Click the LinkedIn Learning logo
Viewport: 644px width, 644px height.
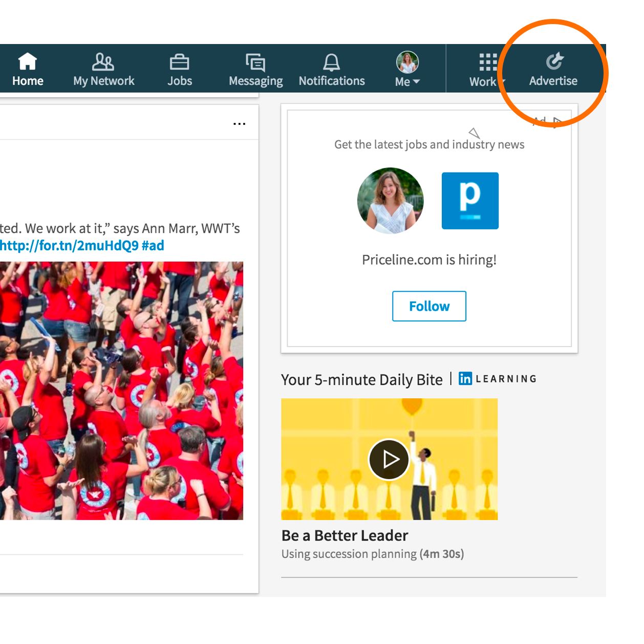point(498,379)
